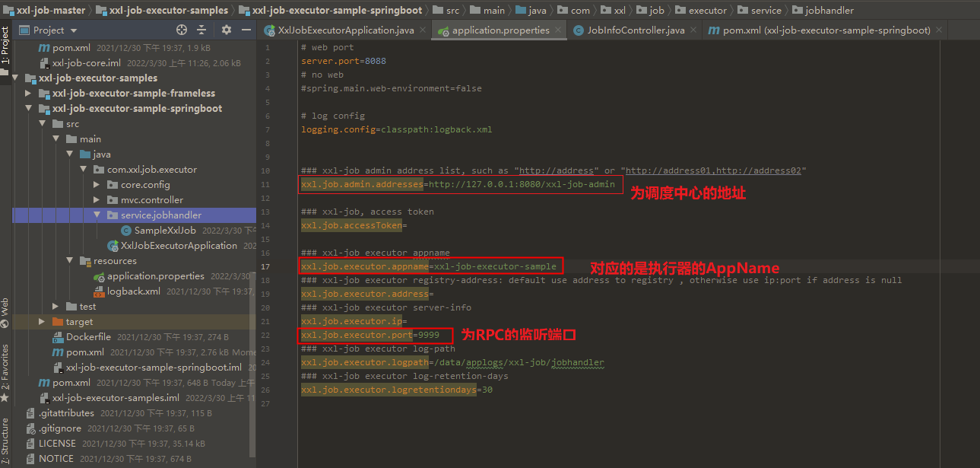Click logging.config=classpath:logback.xml line
This screenshot has width=980, height=468.
397,129
